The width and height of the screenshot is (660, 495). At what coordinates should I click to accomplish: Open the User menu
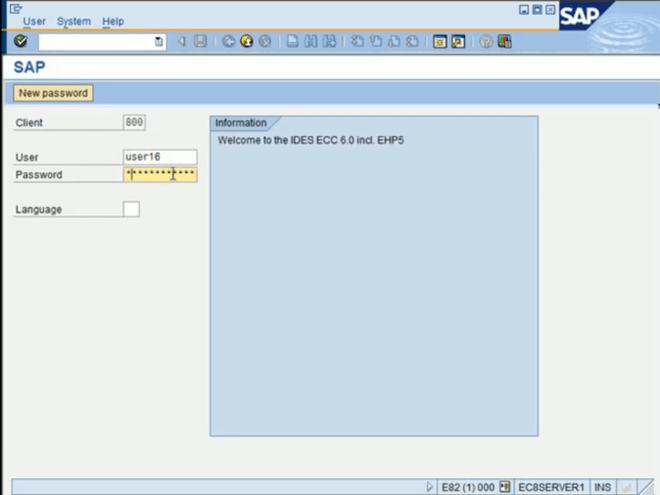(34, 21)
